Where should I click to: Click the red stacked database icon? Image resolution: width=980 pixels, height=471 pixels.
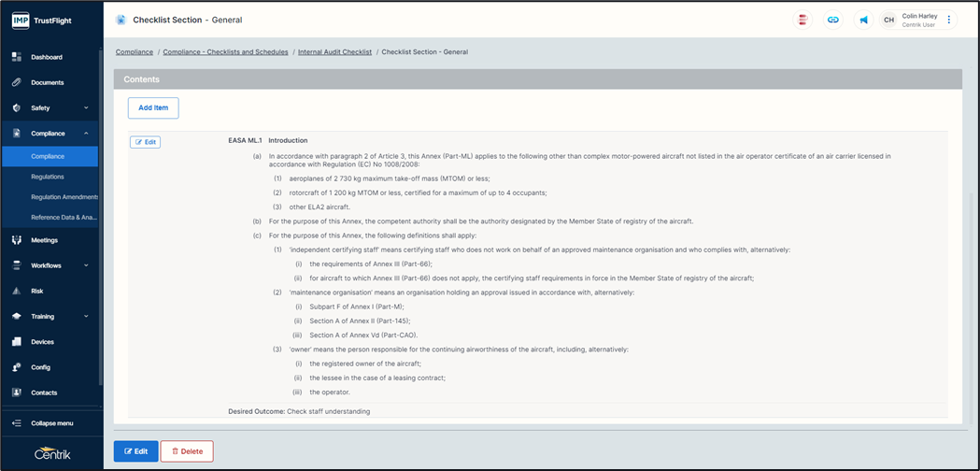pos(802,20)
